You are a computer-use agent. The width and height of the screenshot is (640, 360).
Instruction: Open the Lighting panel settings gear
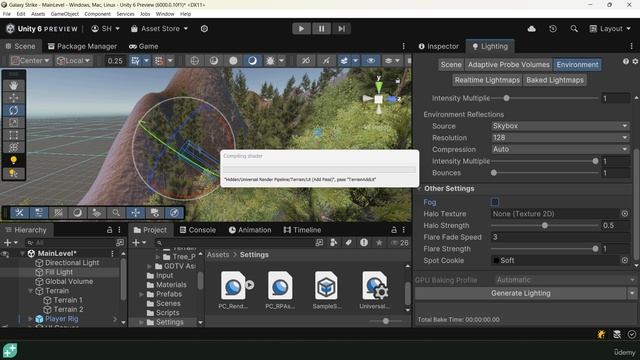click(x=635, y=61)
